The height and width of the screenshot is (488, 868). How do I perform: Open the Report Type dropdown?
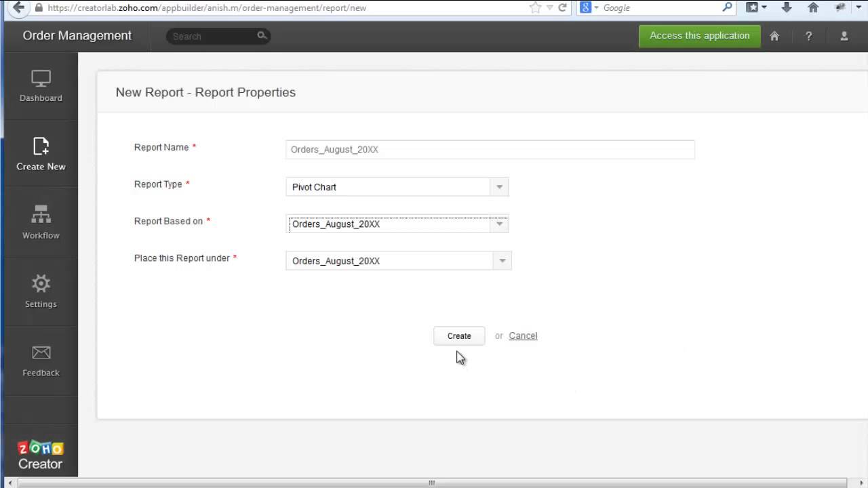coord(397,187)
